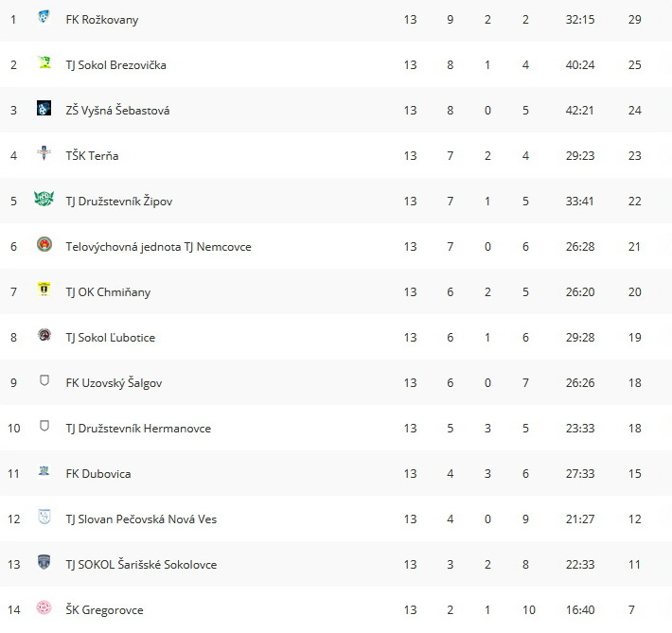Click the TŠK Terňa club emblem

click(44, 153)
